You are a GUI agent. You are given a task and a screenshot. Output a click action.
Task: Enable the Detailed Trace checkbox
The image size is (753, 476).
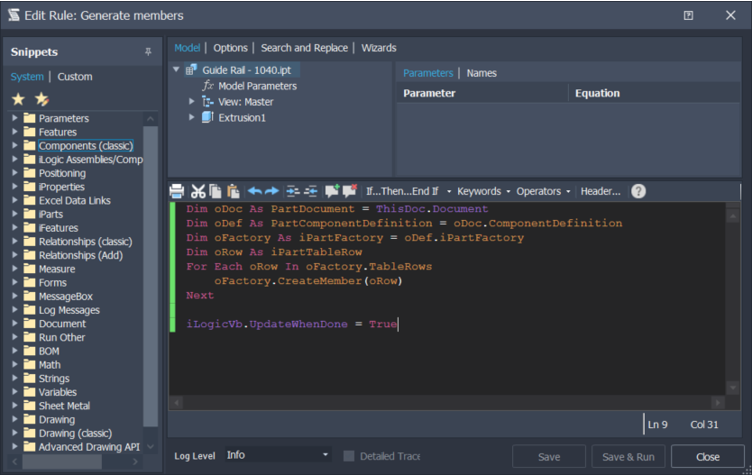[x=349, y=456]
